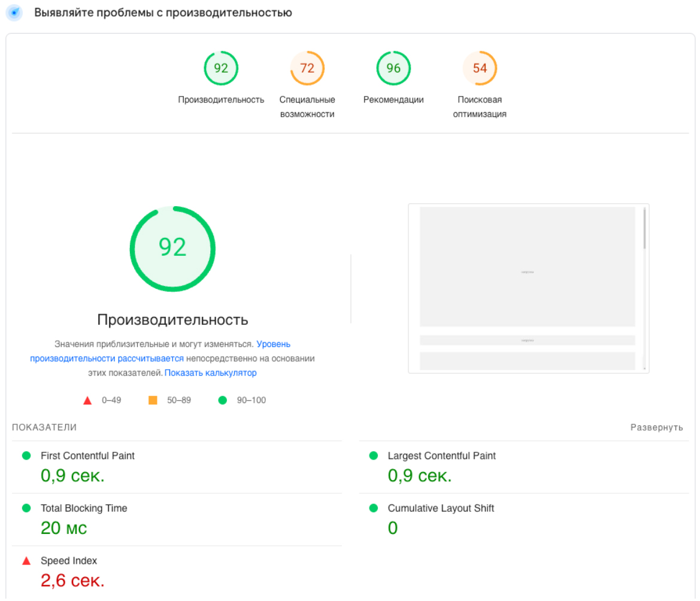The height and width of the screenshot is (601, 700).
Task: Jump to Специальные возможности score 72
Action: pos(307,68)
